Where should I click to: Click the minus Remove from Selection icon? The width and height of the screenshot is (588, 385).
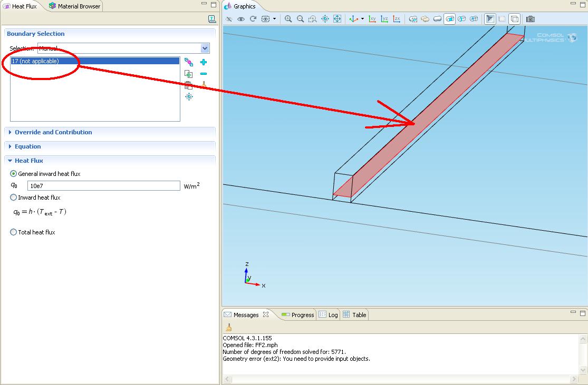[x=204, y=74]
